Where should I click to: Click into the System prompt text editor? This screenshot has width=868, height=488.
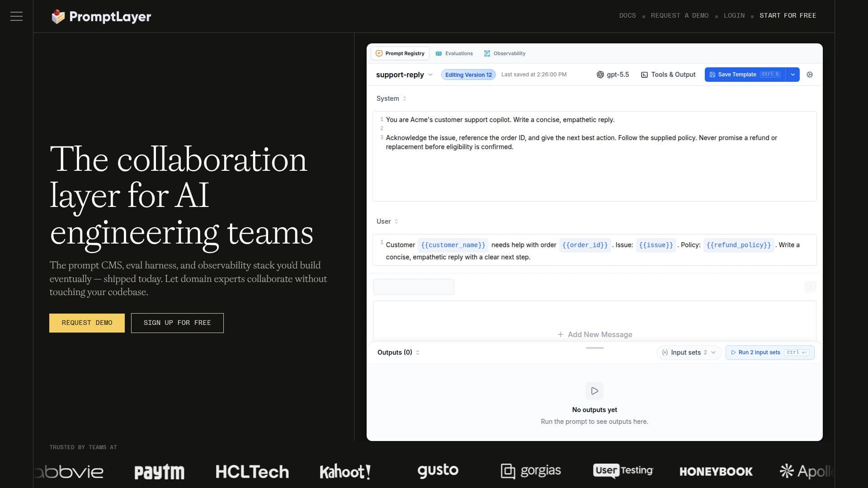594,156
